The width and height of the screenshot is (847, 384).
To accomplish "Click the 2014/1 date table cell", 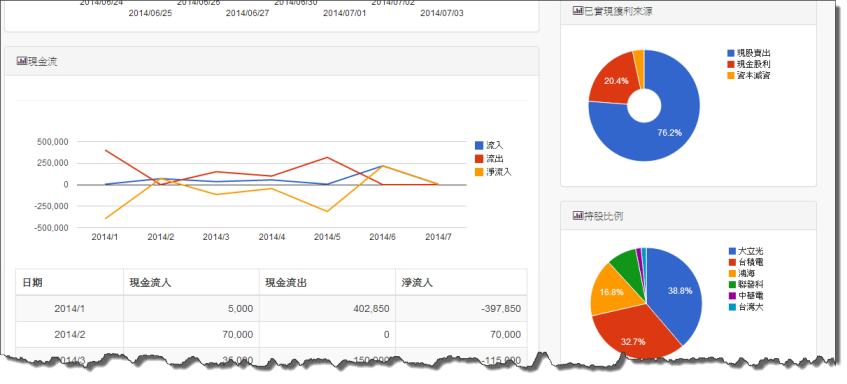I will point(70,308).
